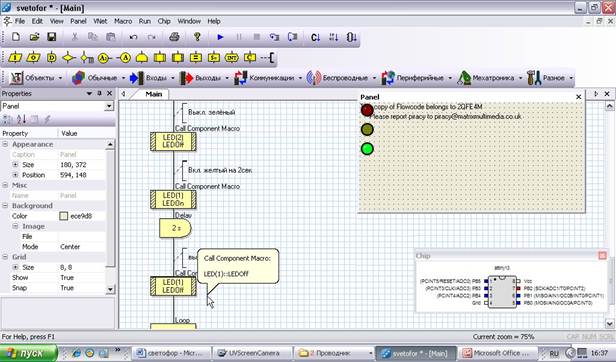Collapse the Grid property group
This screenshot has width=616, height=362.
click(x=5, y=257)
